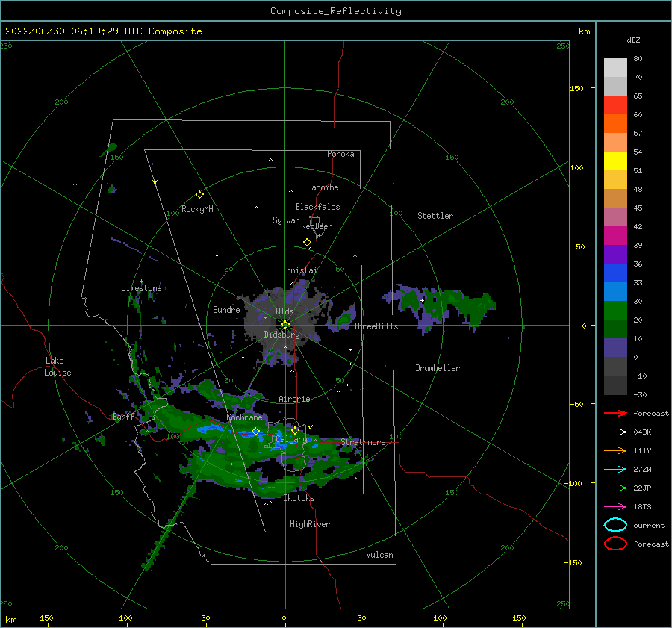Click the yellow radar site marker at Olds
The height and width of the screenshot is (628, 672).
pyautogui.click(x=285, y=325)
